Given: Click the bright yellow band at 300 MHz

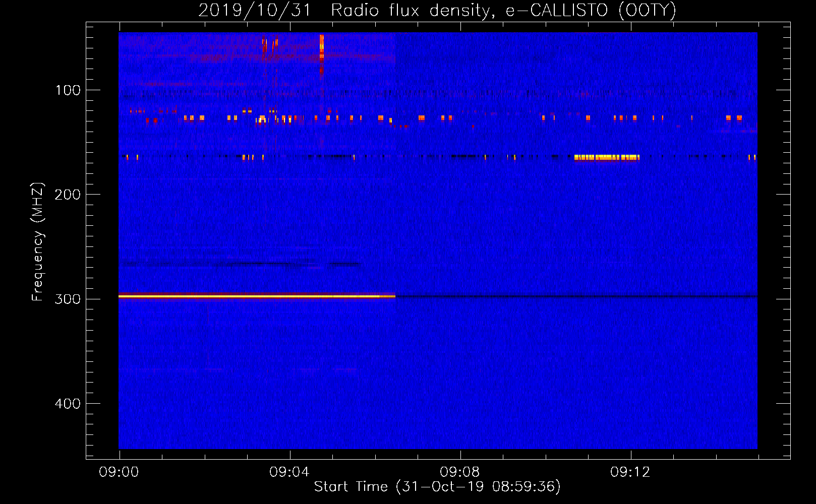Looking at the screenshot, I should [257, 296].
